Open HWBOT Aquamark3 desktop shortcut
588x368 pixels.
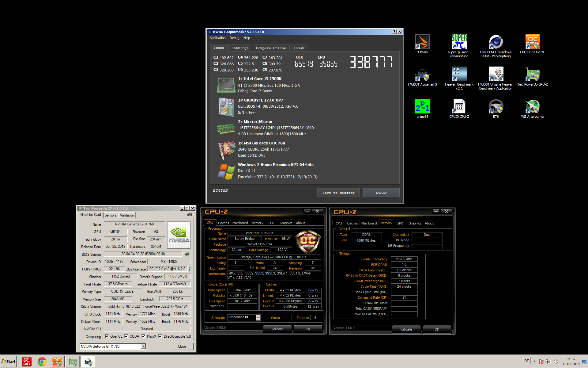pos(422,77)
